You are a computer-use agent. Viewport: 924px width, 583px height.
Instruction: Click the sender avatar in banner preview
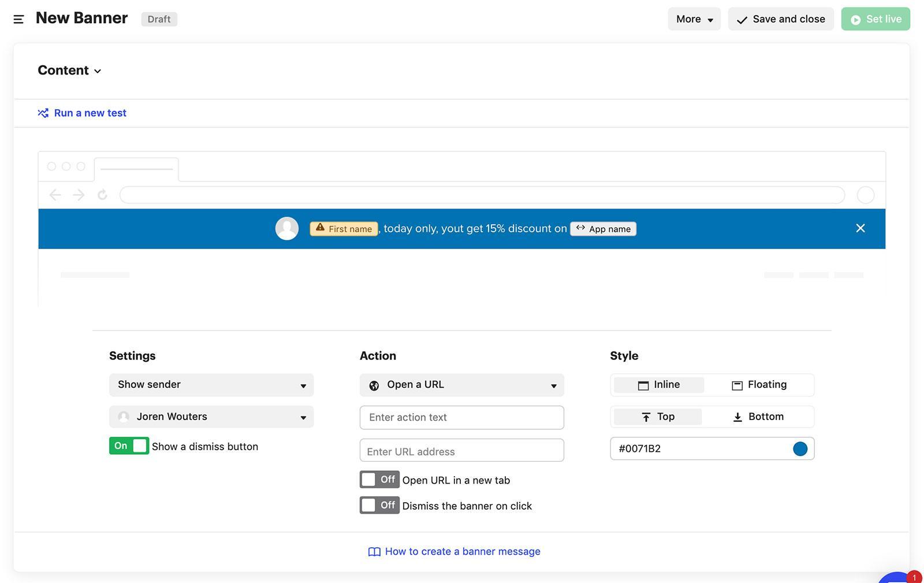(x=287, y=229)
